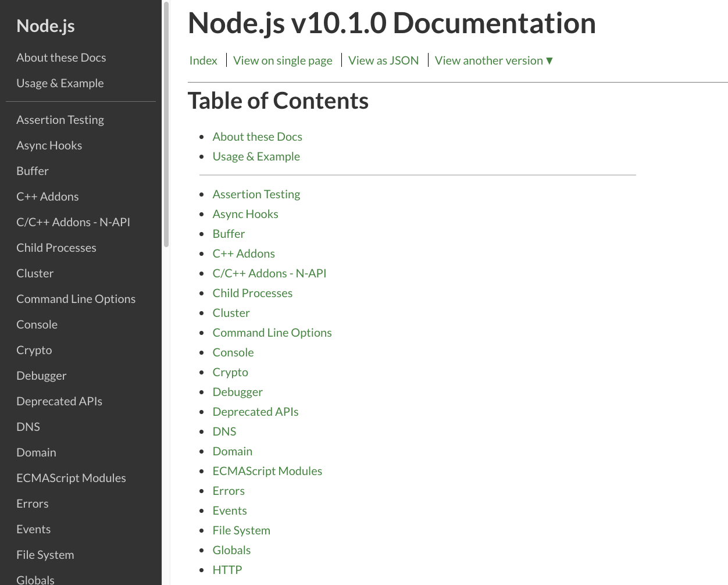Select Async Hooks in sidebar
The width and height of the screenshot is (728, 585).
click(49, 145)
